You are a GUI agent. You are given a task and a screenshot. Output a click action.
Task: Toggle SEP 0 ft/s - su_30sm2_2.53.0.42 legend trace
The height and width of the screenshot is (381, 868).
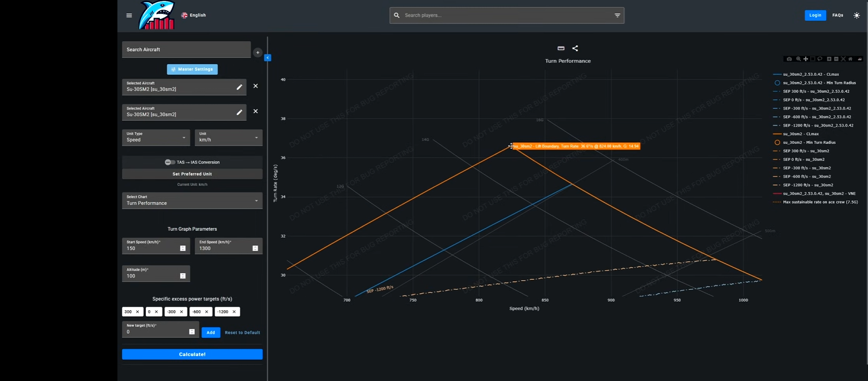[x=809, y=100]
